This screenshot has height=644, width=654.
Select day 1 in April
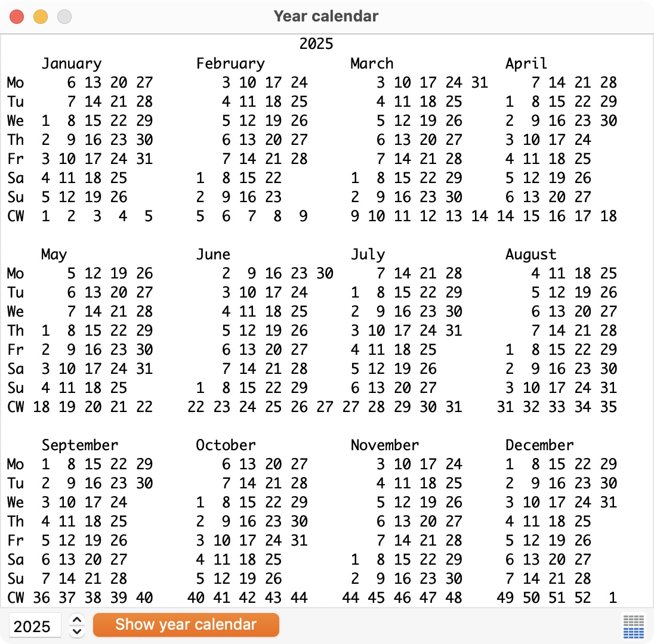pos(509,102)
